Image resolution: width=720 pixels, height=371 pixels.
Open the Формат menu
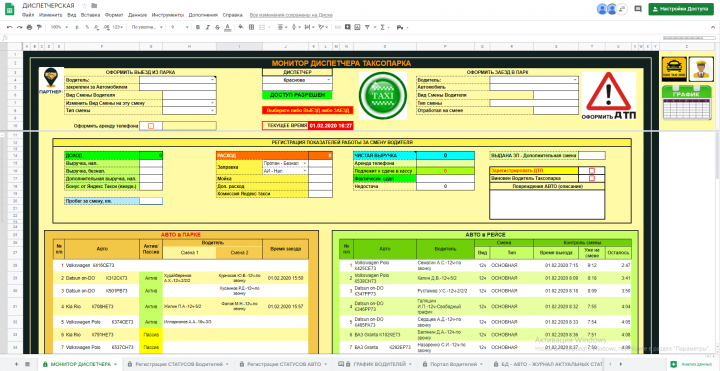(114, 15)
